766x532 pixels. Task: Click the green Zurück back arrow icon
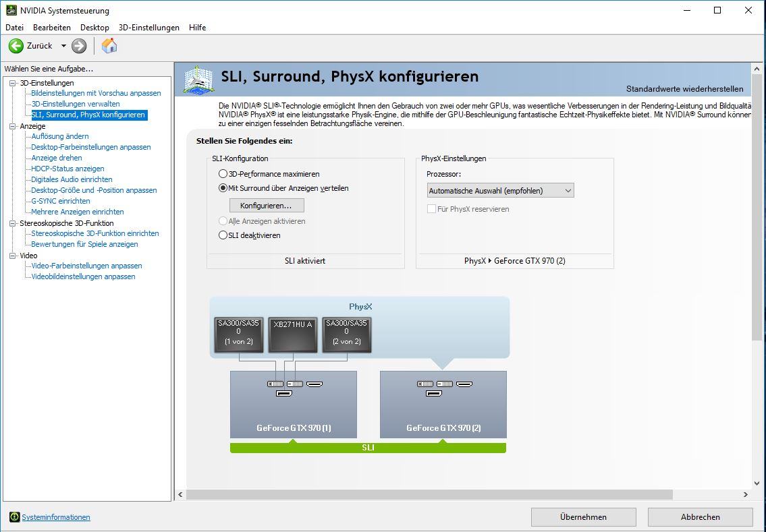[x=16, y=46]
